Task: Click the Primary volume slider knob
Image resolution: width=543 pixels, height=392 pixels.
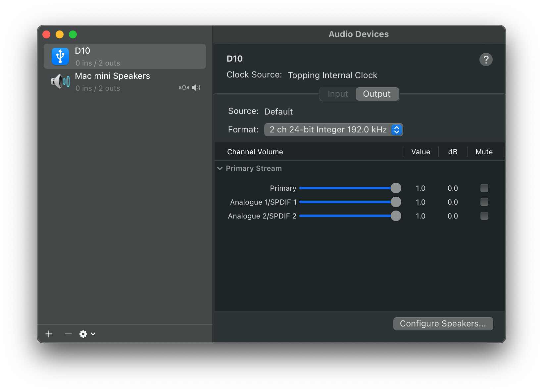Action: point(396,188)
